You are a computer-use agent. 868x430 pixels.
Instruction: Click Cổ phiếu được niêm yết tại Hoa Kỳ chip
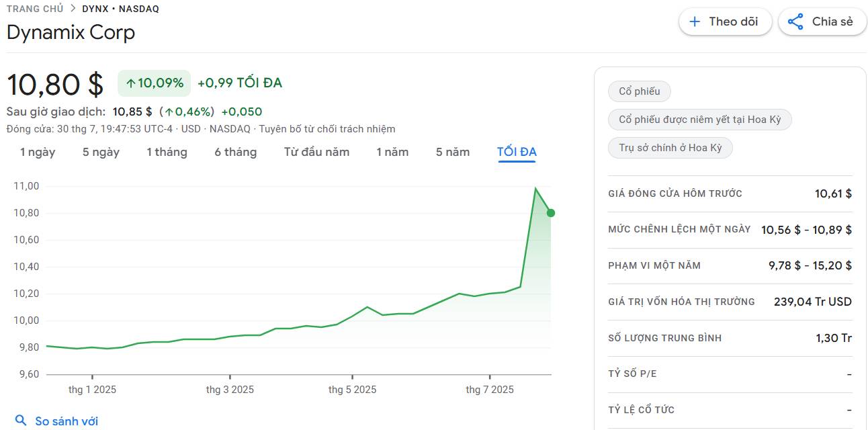coord(700,120)
